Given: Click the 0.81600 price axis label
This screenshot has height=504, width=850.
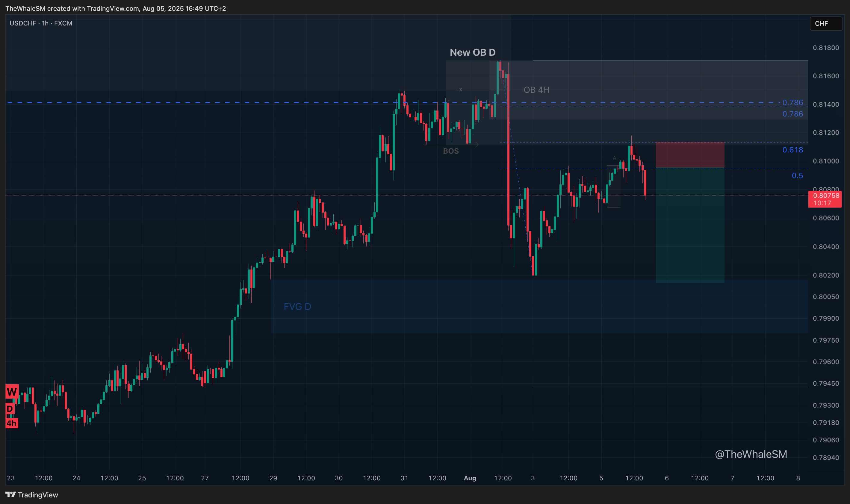Looking at the screenshot, I should click(x=825, y=76).
